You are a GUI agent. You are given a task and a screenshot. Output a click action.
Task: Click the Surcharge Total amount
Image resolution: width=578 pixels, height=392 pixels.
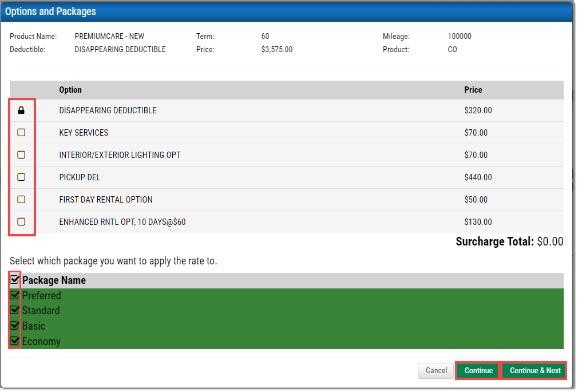click(549, 242)
